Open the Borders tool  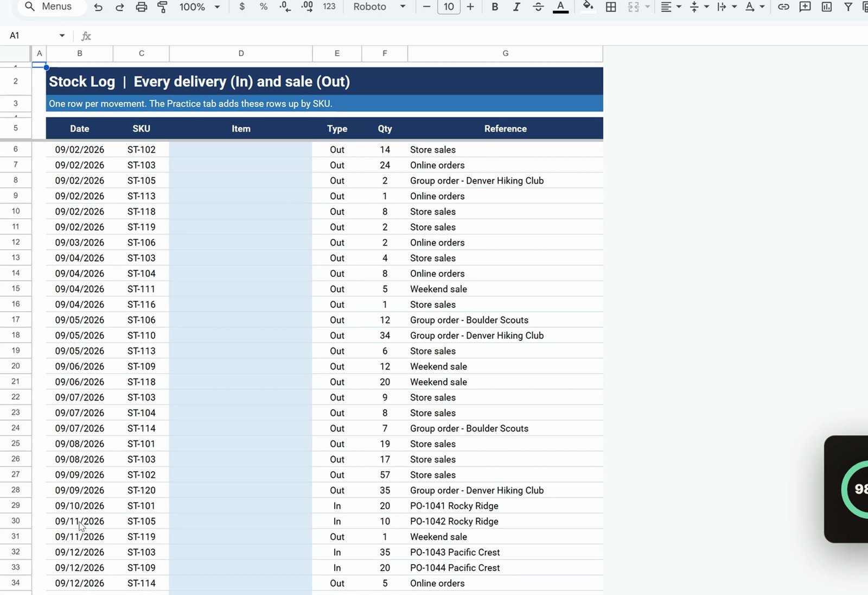click(x=611, y=7)
